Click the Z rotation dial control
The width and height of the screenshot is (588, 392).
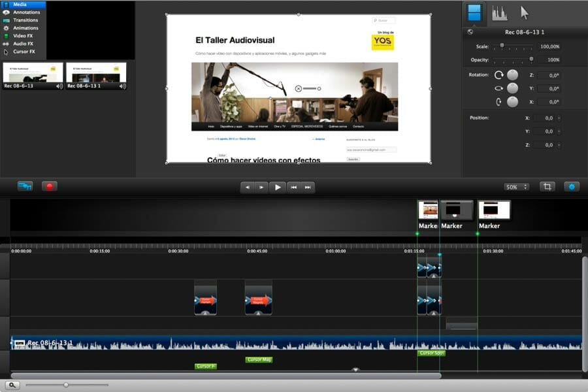(x=512, y=75)
